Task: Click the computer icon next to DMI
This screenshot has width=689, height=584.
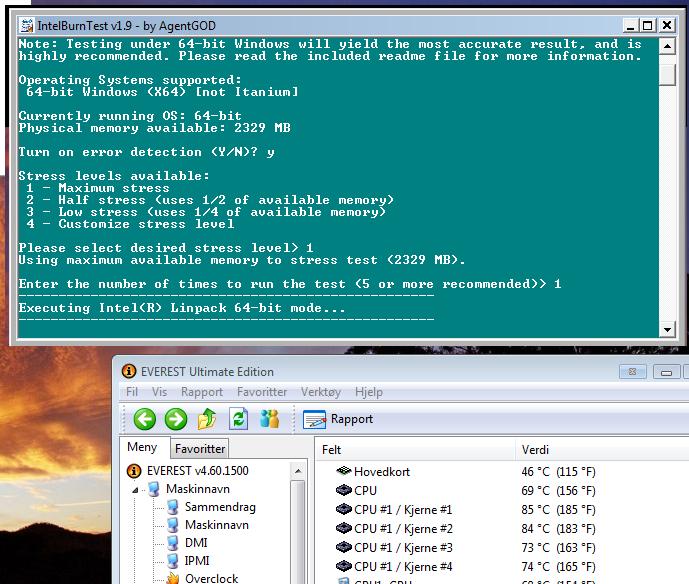Action: point(173,543)
